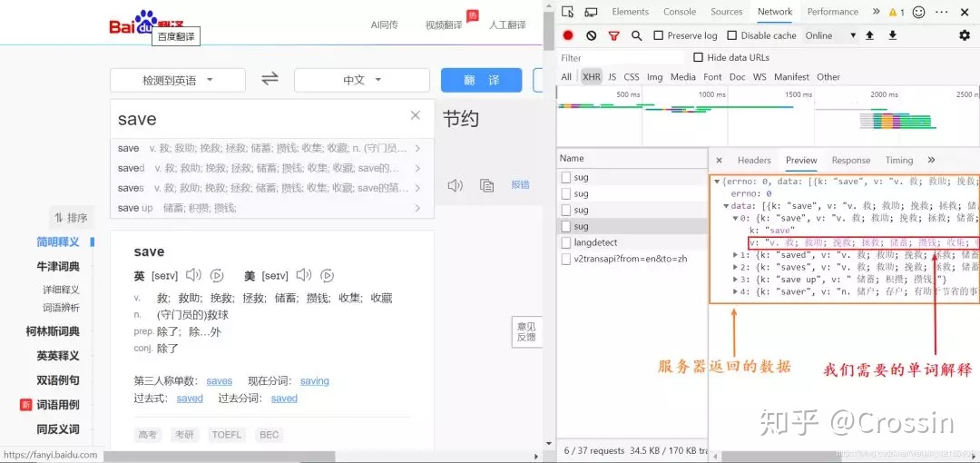Image resolution: width=980 pixels, height=463 pixels.
Task: Switch to the Headers tab
Action: [x=754, y=160]
